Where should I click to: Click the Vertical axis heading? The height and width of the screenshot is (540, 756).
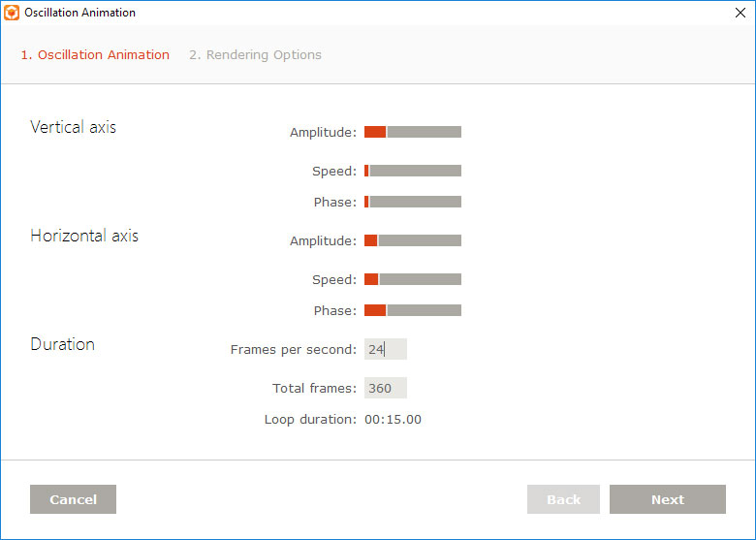[74, 127]
